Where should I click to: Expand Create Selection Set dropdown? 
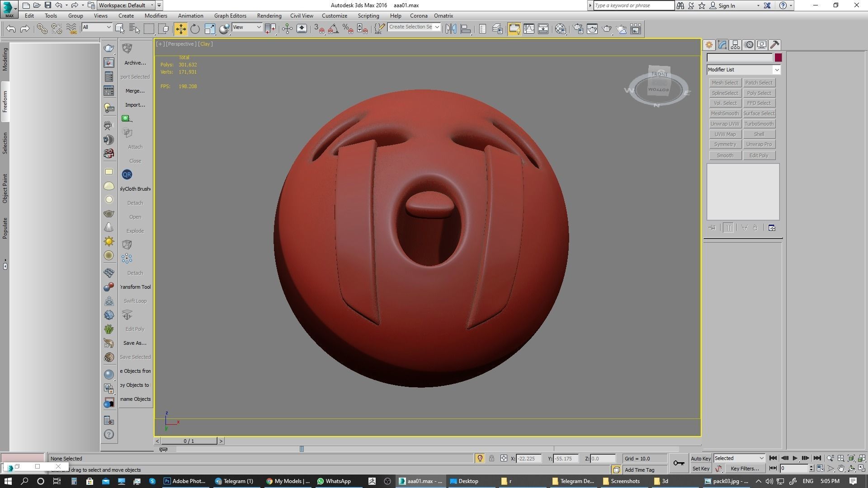pyautogui.click(x=437, y=27)
